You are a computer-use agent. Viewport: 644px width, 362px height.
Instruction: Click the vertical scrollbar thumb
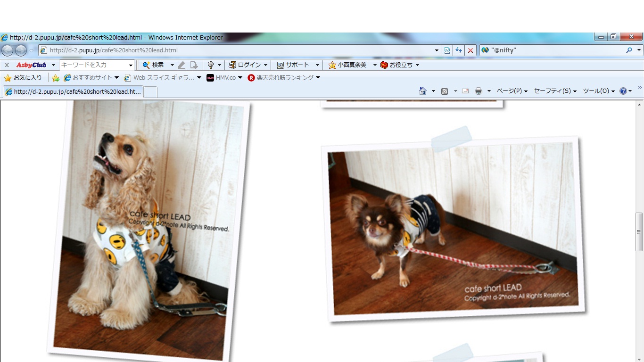click(639, 231)
